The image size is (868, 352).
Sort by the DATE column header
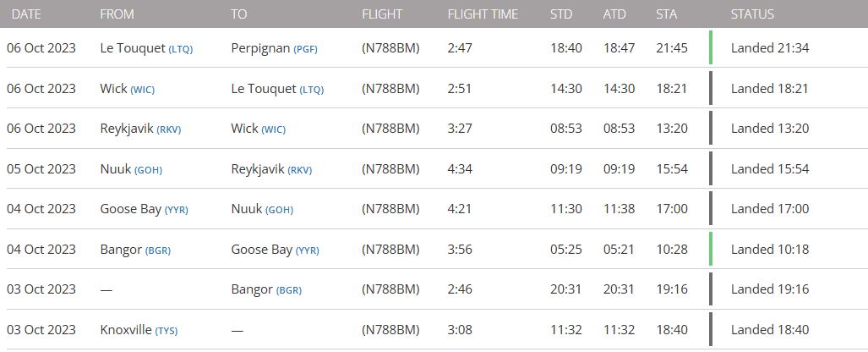[26, 14]
